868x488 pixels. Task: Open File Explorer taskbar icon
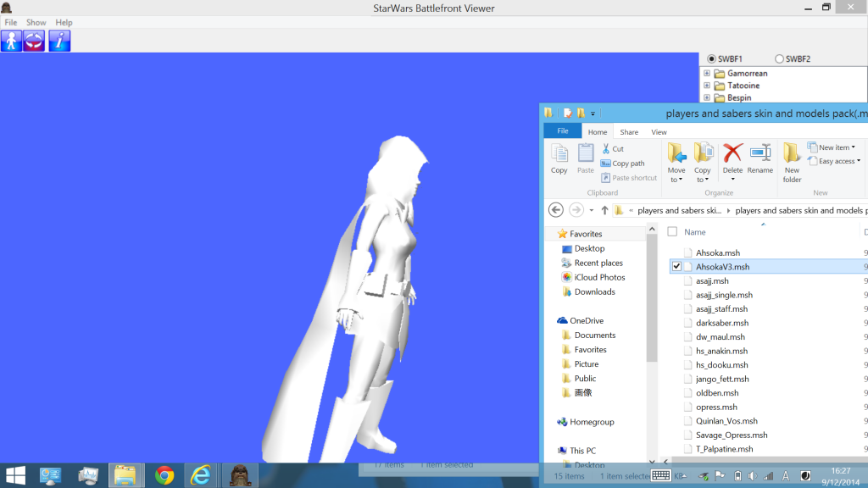(x=125, y=476)
